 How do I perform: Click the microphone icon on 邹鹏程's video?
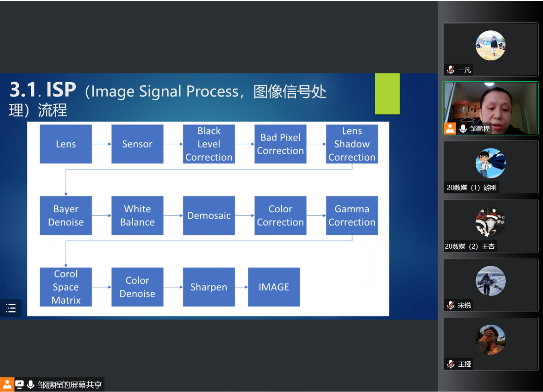tap(463, 128)
